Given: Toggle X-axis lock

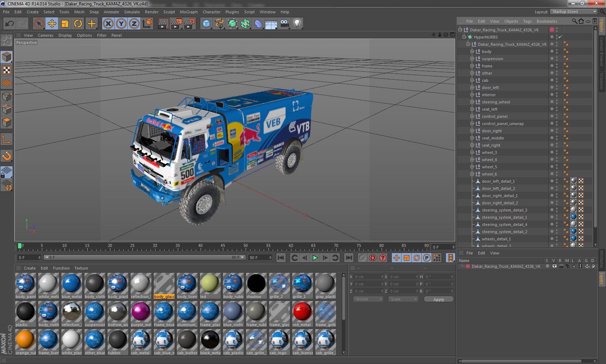Looking at the screenshot, I should pyautogui.click(x=108, y=24).
